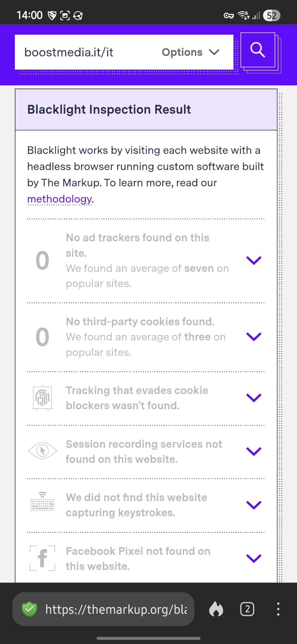Expand the ad trackers result
Screen dimensions: 297x644
[254, 260]
